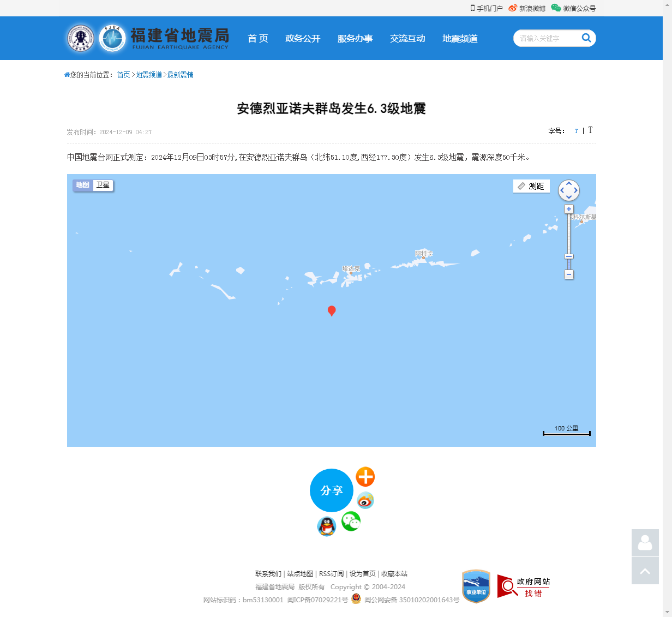672x617 pixels.
Task: Click the search magnifier icon
Action: tap(586, 38)
